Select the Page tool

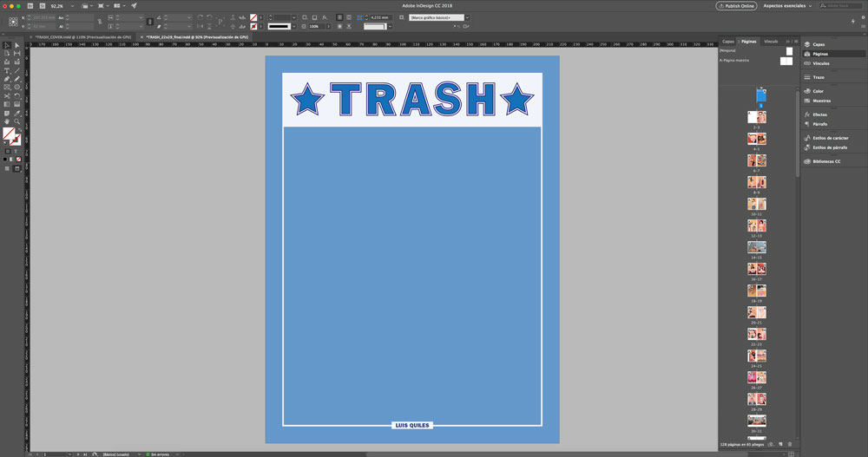[x=7, y=53]
